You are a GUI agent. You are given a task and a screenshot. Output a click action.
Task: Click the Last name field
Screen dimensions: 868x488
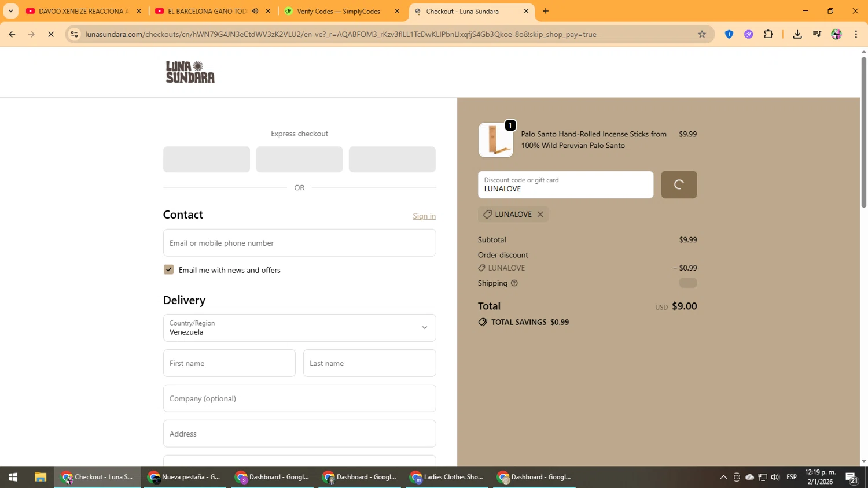tap(369, 363)
